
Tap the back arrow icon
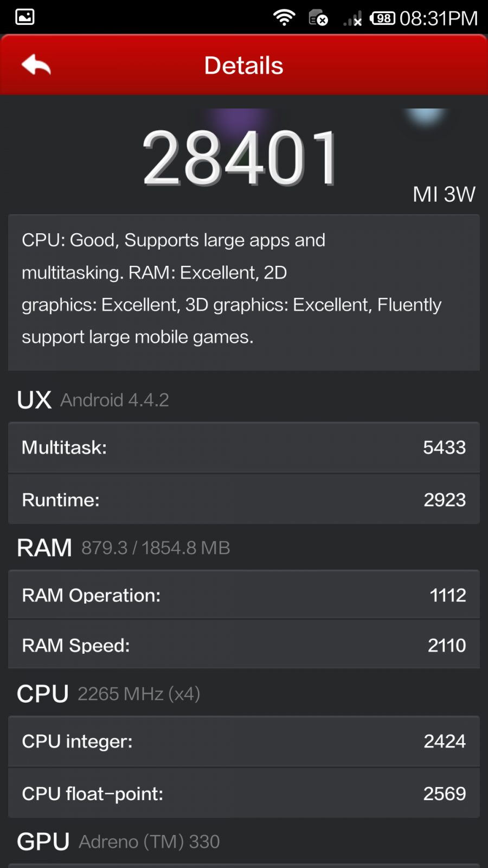click(x=36, y=66)
